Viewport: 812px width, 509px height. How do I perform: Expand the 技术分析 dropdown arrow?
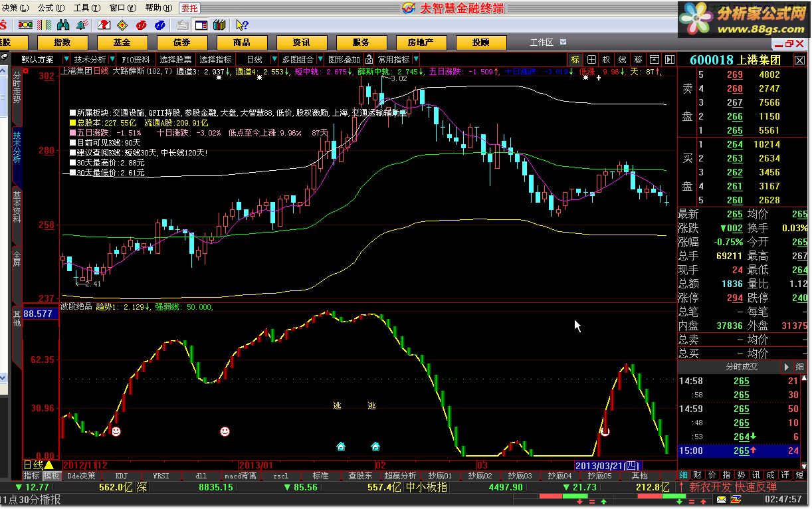click(x=112, y=59)
